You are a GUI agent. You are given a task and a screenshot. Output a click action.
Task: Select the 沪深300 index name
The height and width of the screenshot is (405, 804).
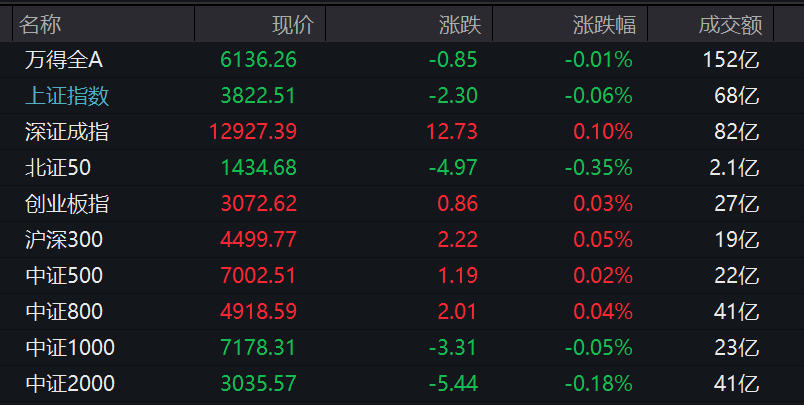tap(64, 240)
